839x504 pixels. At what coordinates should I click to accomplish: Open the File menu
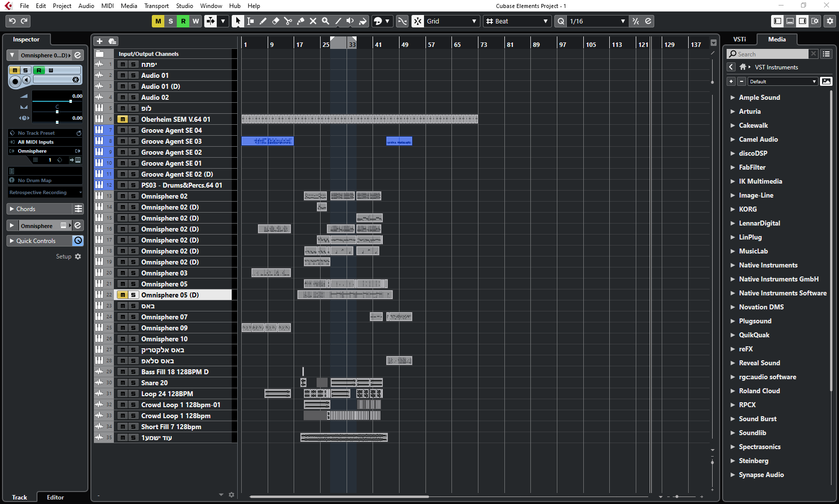pos(24,6)
